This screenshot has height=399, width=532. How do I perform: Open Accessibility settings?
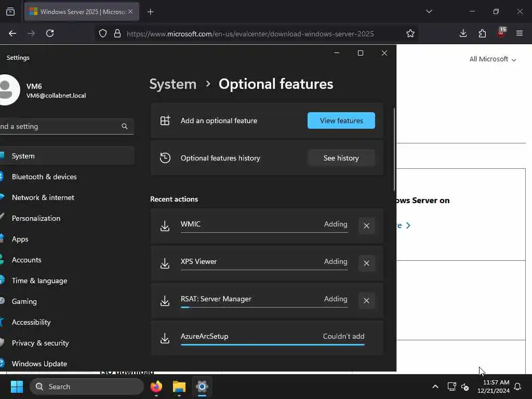point(67,322)
